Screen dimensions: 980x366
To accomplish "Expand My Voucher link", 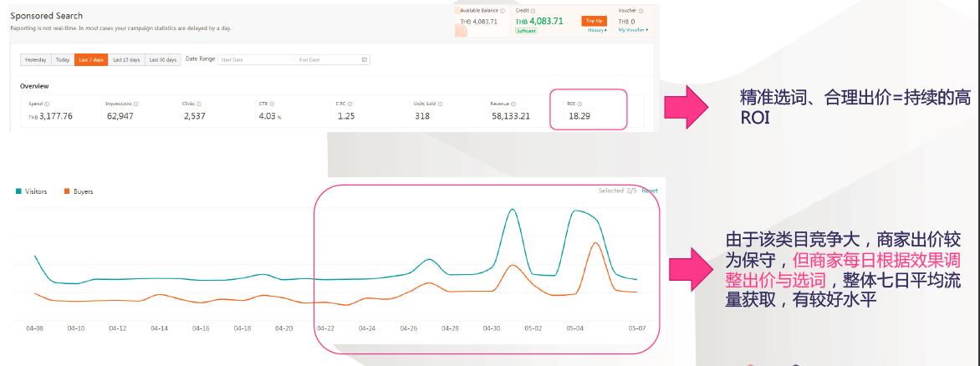I will (x=633, y=29).
